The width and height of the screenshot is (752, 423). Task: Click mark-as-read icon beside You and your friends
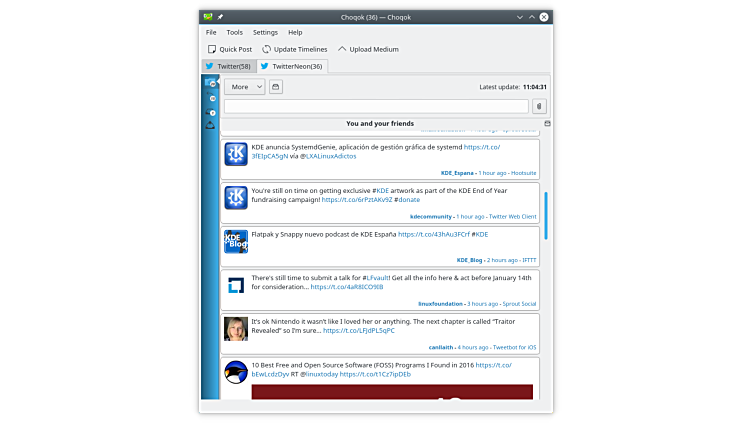coord(547,124)
